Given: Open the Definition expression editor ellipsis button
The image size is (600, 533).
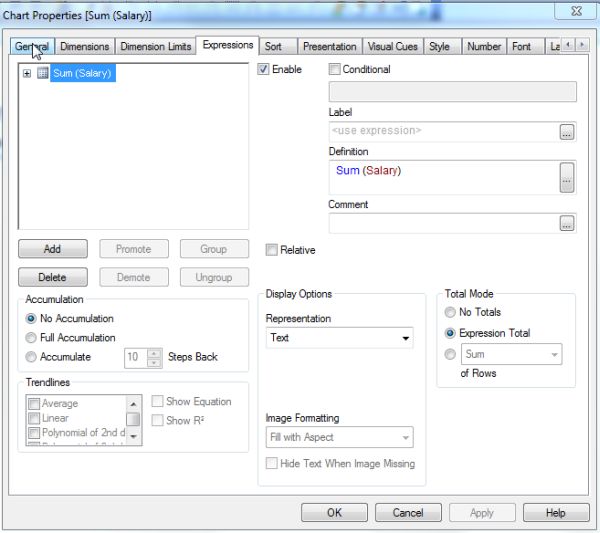Looking at the screenshot, I should click(x=567, y=178).
